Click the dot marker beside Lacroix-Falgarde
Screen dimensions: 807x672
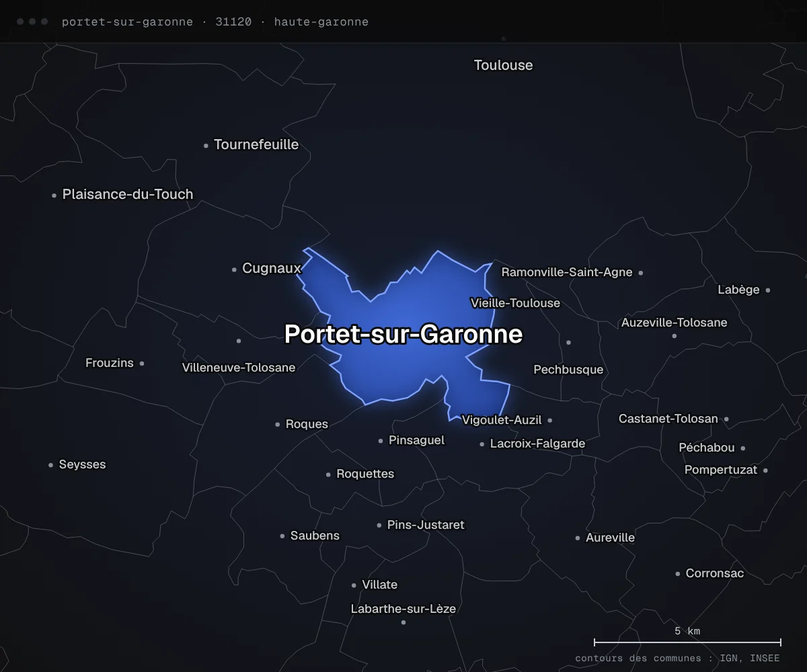482,444
